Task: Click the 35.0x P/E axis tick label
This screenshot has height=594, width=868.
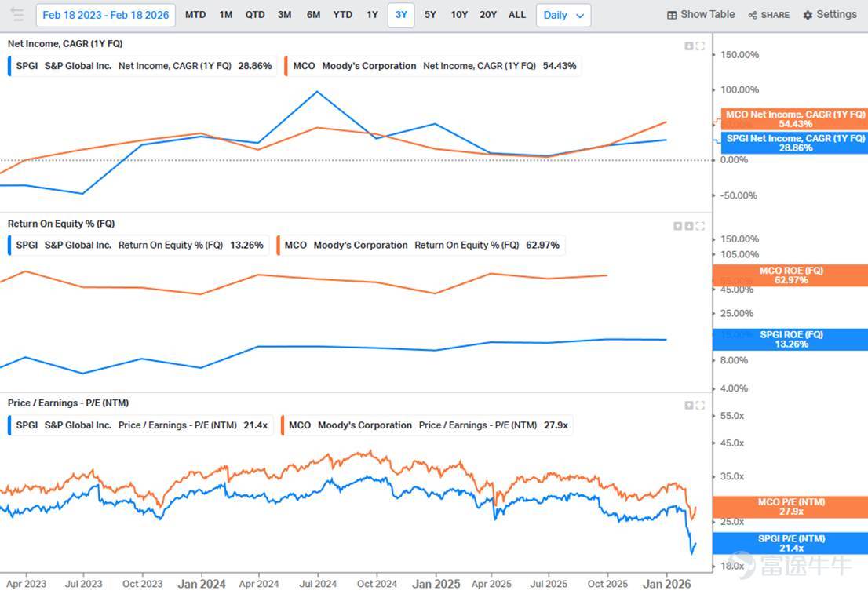Action: pos(731,476)
